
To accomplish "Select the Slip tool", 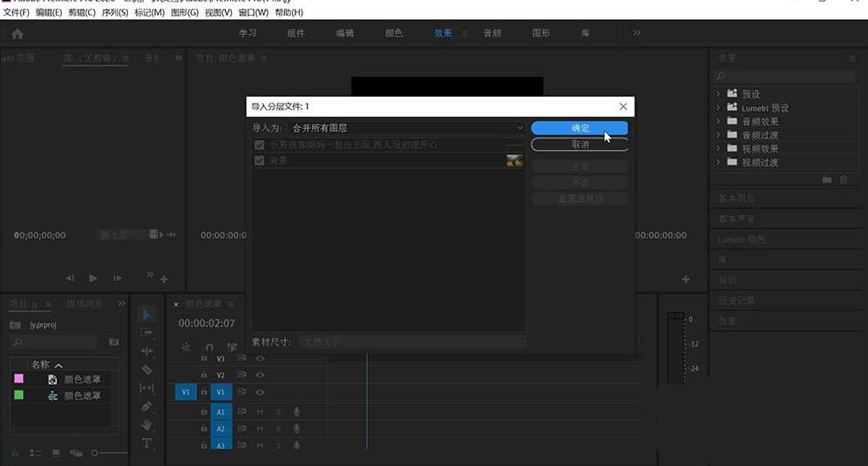I will coord(146,388).
